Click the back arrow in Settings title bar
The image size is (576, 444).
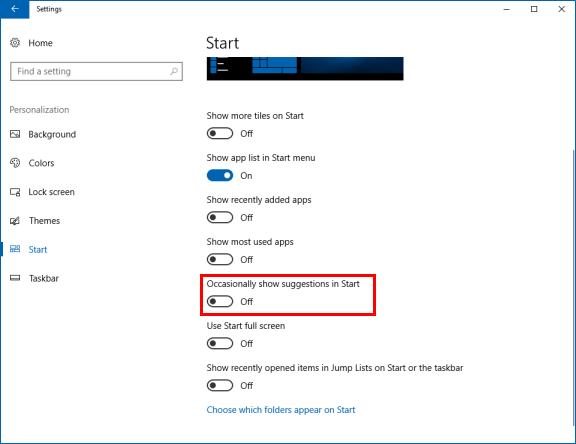coord(15,9)
